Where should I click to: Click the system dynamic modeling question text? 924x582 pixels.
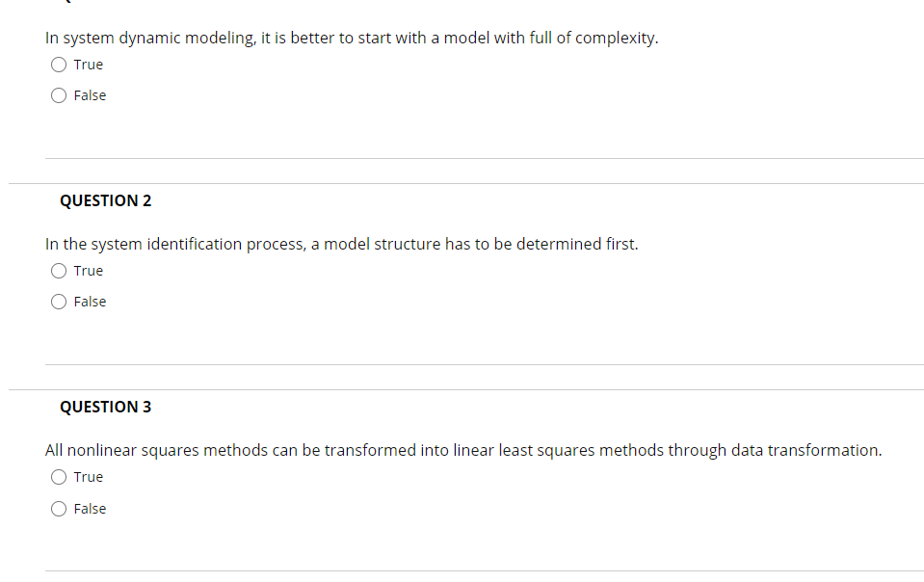tap(352, 39)
